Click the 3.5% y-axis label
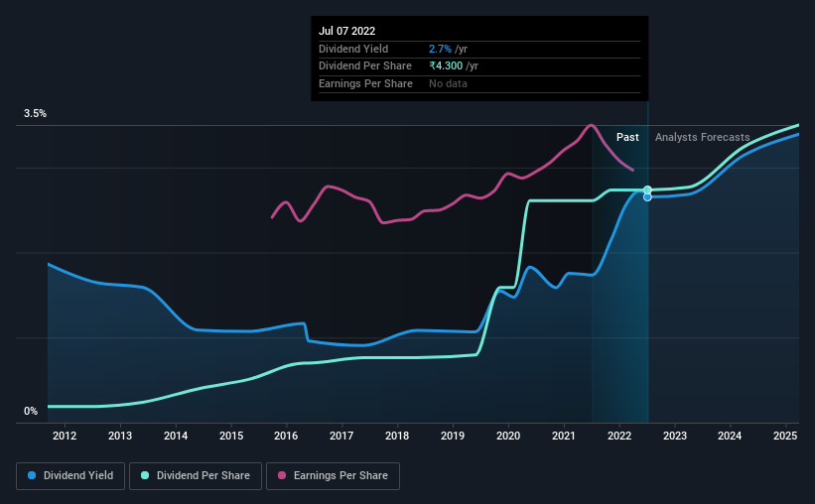Image resolution: width=815 pixels, height=504 pixels. pos(35,113)
